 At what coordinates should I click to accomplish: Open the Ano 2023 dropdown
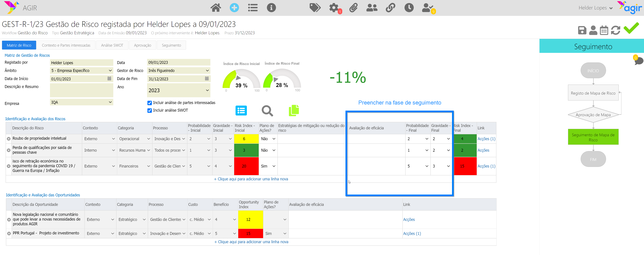(178, 91)
